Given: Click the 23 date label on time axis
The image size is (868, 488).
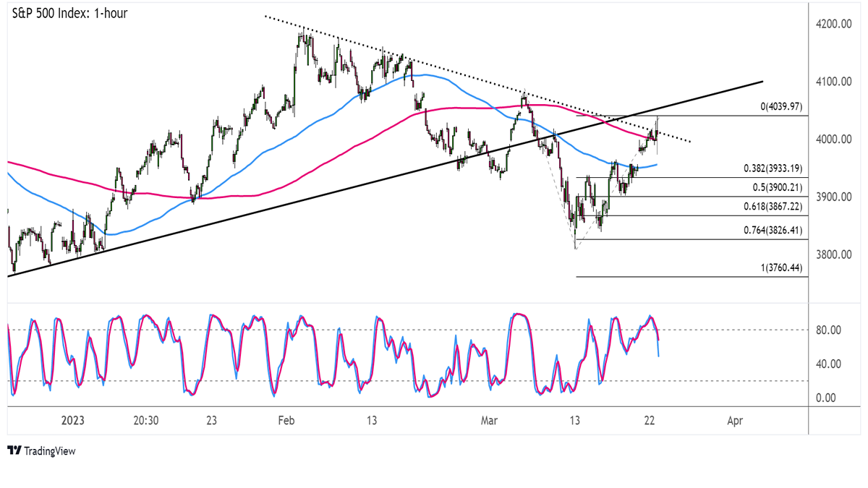Looking at the screenshot, I should pyautogui.click(x=211, y=420).
